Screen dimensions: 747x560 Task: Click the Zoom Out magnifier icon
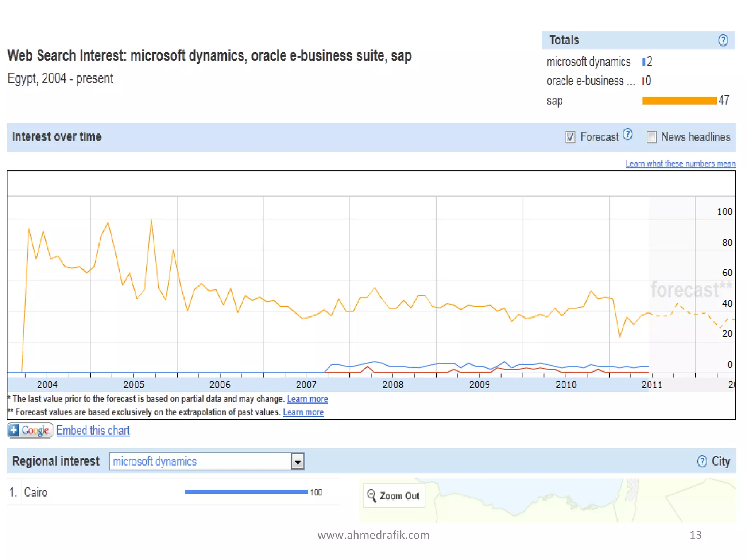[x=372, y=495]
